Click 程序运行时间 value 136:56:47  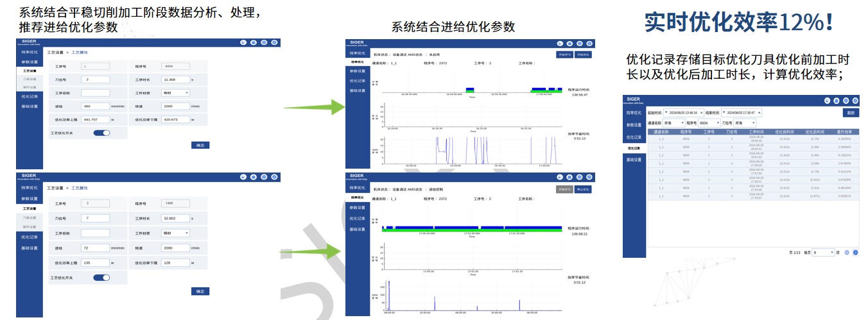click(580, 94)
